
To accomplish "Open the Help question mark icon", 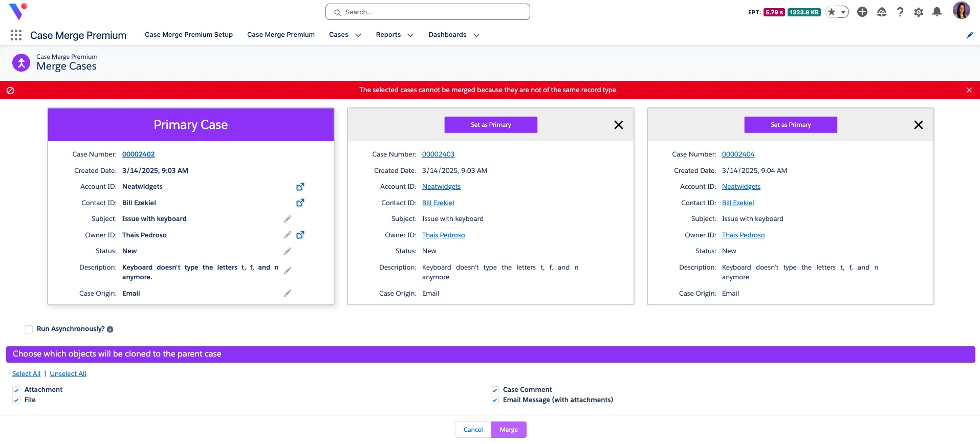I will 900,12.
